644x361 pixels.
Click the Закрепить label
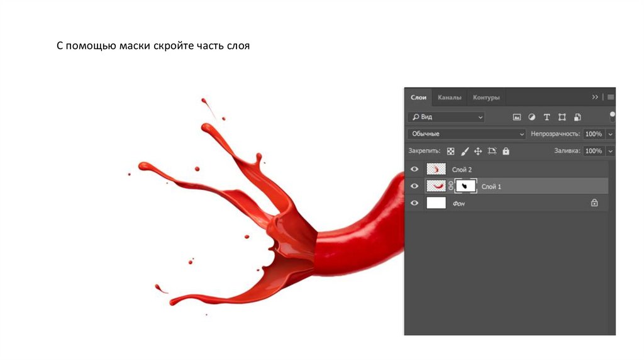pos(425,151)
